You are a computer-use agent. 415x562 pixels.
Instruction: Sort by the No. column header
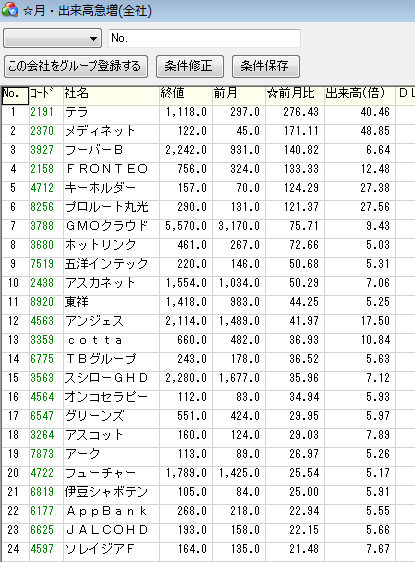click(15, 95)
